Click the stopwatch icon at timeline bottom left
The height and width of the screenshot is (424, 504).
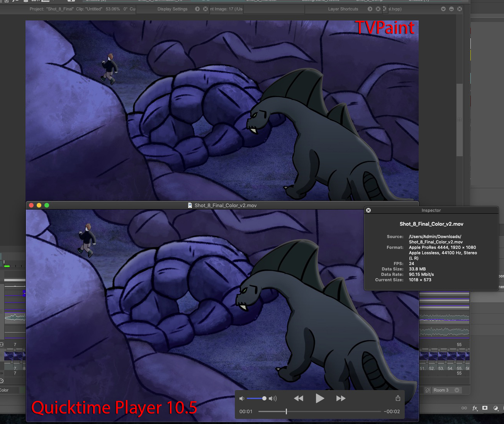[x=2, y=381]
